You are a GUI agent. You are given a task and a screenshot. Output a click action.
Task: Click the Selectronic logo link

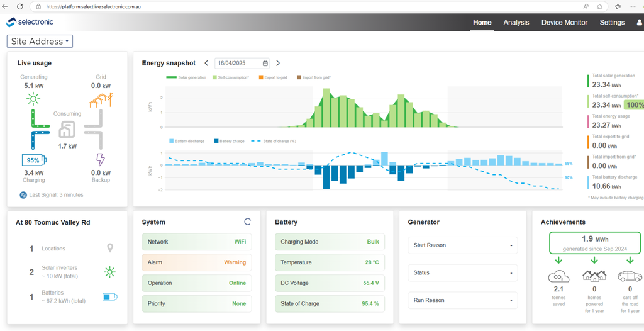(x=30, y=22)
